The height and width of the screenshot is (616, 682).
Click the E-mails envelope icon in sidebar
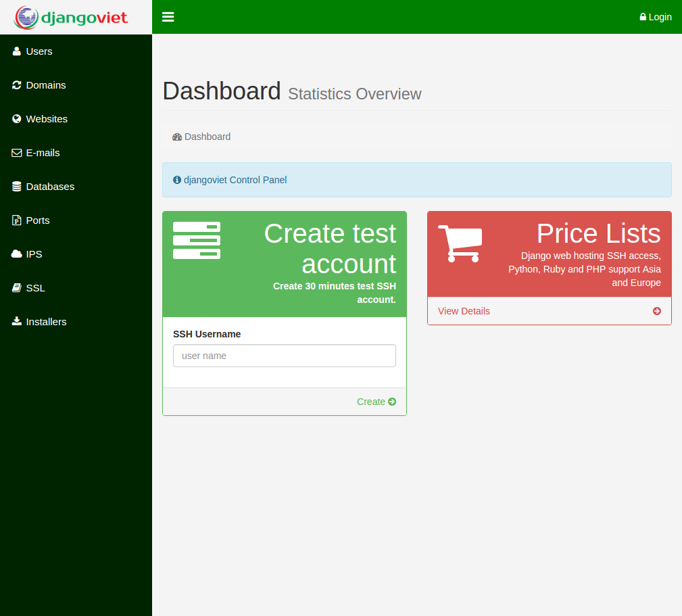pyautogui.click(x=17, y=153)
